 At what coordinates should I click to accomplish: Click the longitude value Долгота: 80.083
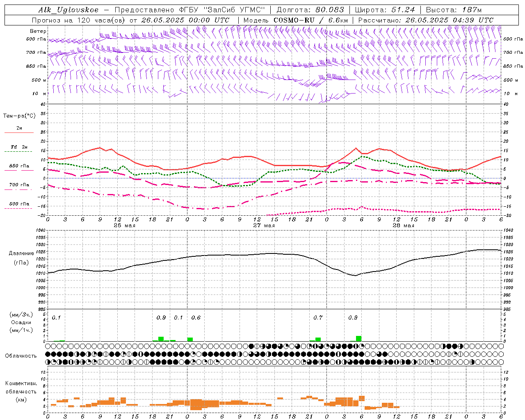310,10
